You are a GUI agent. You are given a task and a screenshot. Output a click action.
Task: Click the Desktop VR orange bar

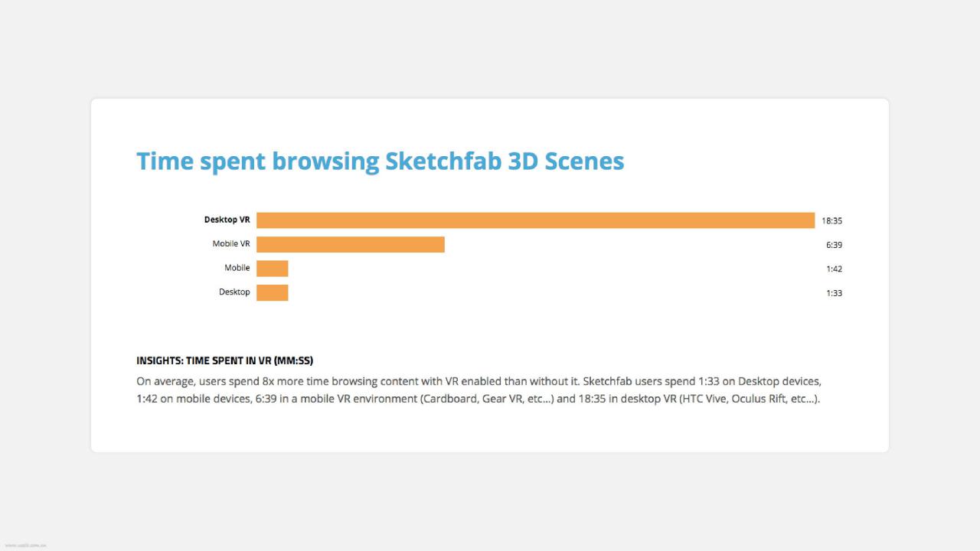pos(535,220)
